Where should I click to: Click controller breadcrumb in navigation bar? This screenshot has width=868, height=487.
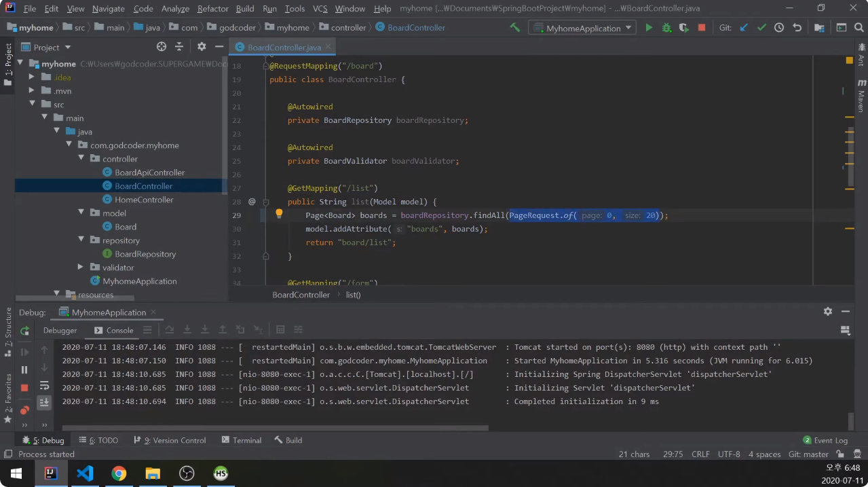click(342, 28)
